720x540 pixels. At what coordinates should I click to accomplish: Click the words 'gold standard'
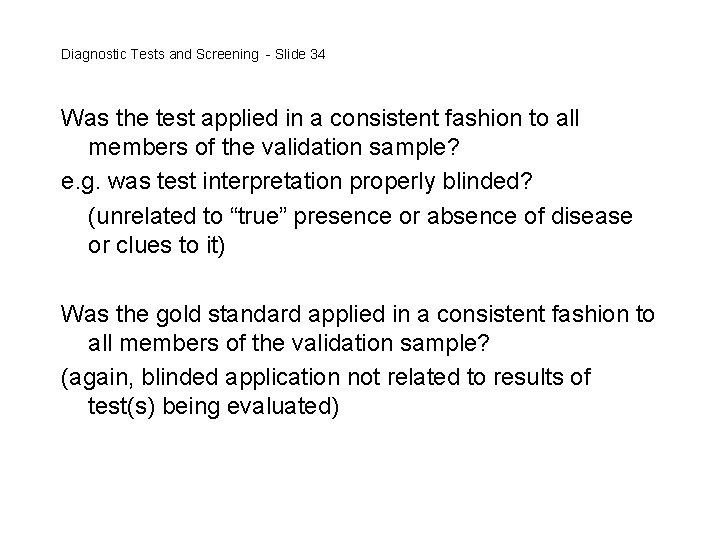click(229, 315)
